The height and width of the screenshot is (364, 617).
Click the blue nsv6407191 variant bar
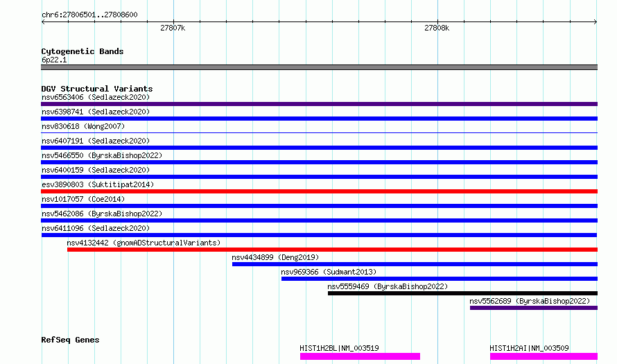click(x=319, y=148)
